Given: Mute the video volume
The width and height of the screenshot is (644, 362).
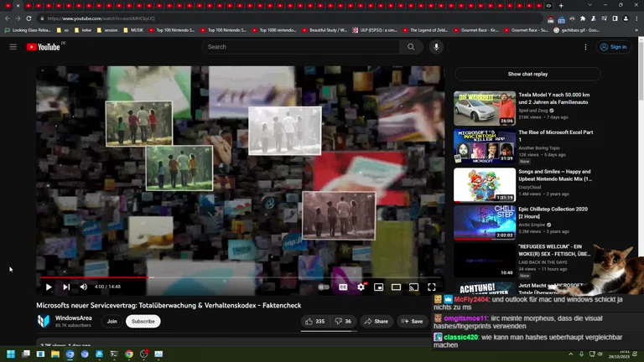Looking at the screenshot, I should tap(84, 287).
